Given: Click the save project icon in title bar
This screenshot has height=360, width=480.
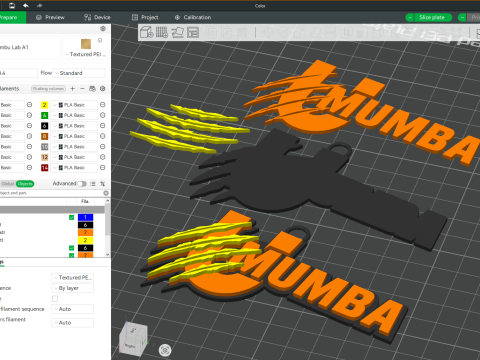Looking at the screenshot, I should click(x=12, y=5).
